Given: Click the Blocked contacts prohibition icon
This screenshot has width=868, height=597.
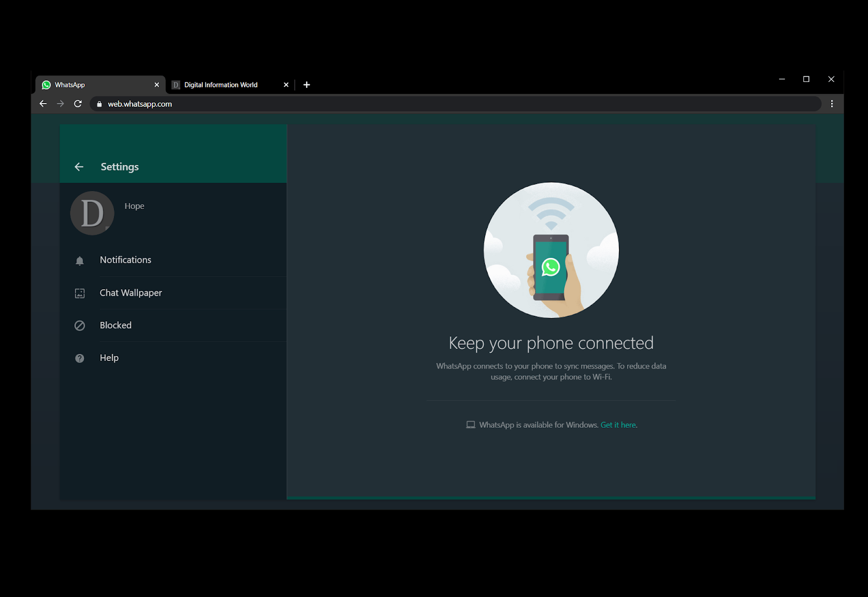Looking at the screenshot, I should 80,325.
